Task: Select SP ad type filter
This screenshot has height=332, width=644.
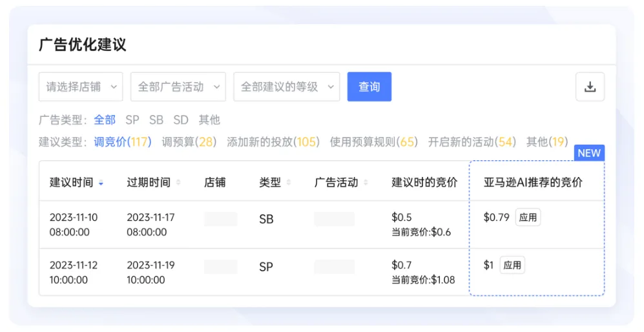Action: point(132,120)
